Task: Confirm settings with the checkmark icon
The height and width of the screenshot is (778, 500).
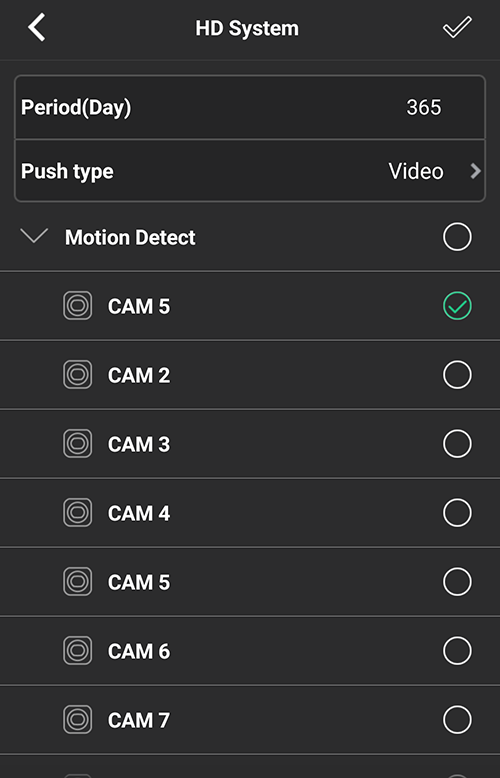Action: tap(457, 27)
